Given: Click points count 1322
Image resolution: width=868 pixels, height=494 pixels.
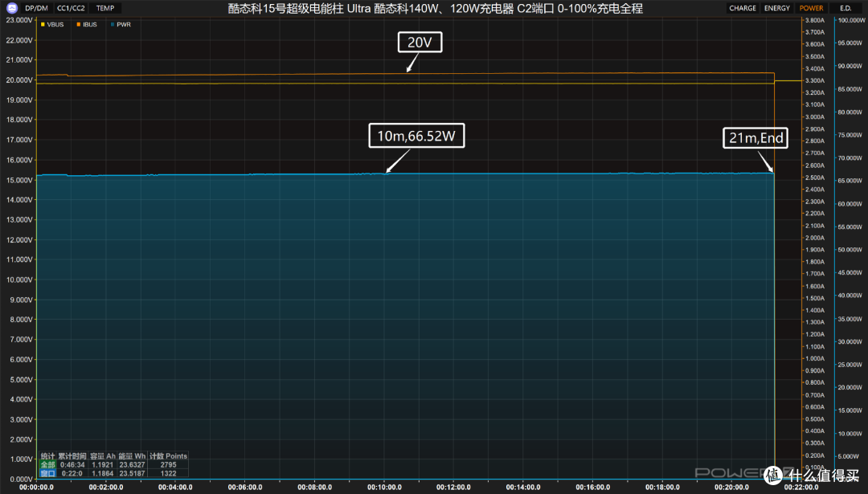Looking at the screenshot, I should coord(168,474).
